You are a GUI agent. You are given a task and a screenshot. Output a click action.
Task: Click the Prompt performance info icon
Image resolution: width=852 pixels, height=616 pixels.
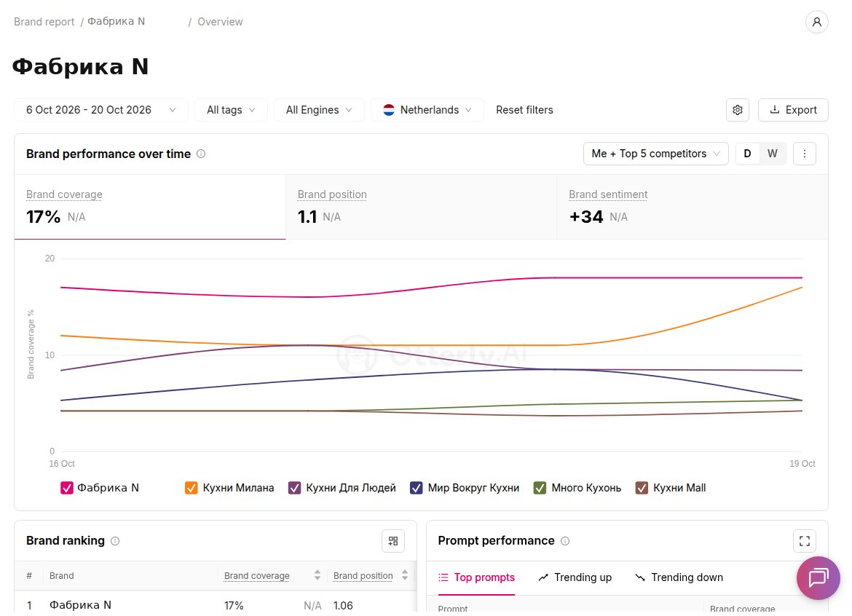(565, 541)
